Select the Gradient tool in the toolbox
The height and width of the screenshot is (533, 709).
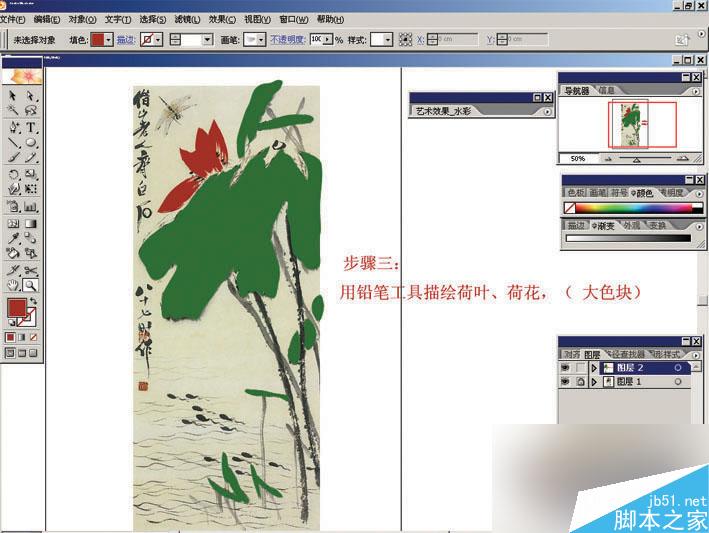click(x=30, y=223)
